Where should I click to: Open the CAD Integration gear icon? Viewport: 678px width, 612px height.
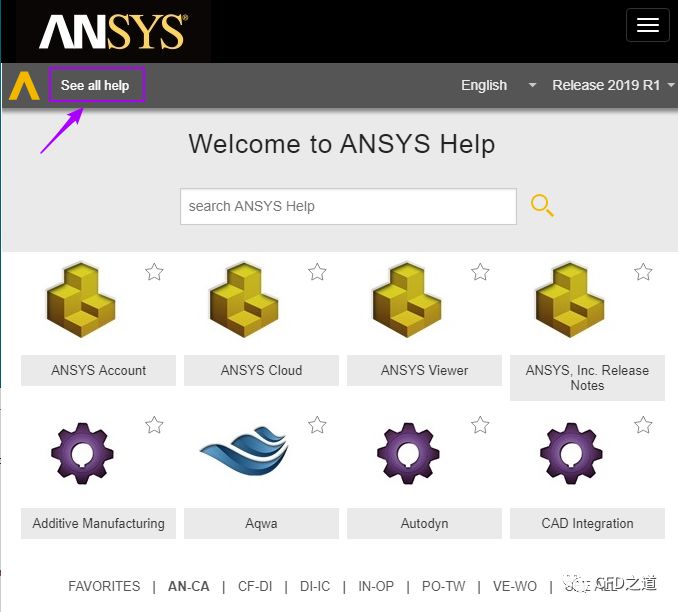point(571,453)
